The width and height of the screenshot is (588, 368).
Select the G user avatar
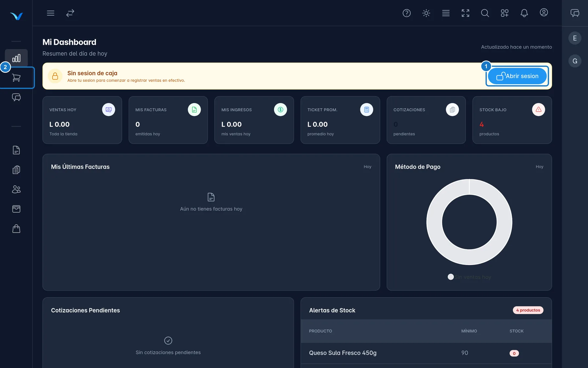[575, 61]
